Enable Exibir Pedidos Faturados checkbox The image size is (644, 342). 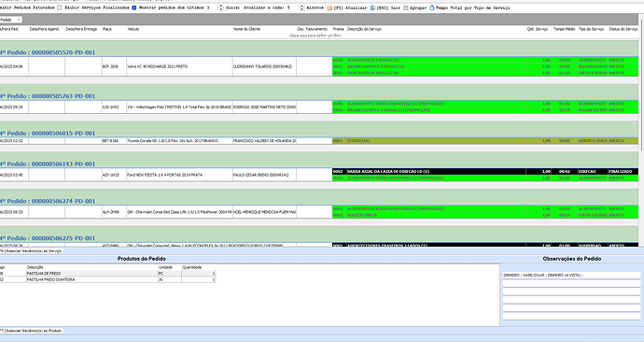click(x=60, y=7)
